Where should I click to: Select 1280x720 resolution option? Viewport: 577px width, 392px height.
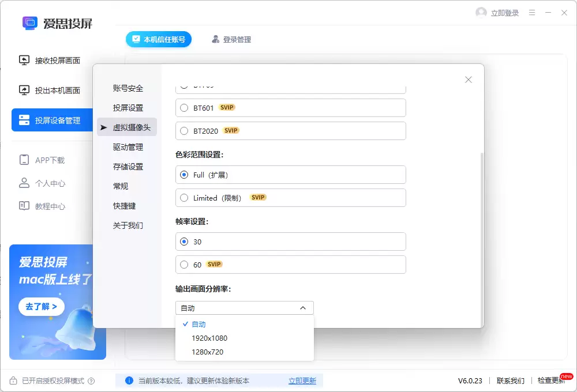pos(245,352)
